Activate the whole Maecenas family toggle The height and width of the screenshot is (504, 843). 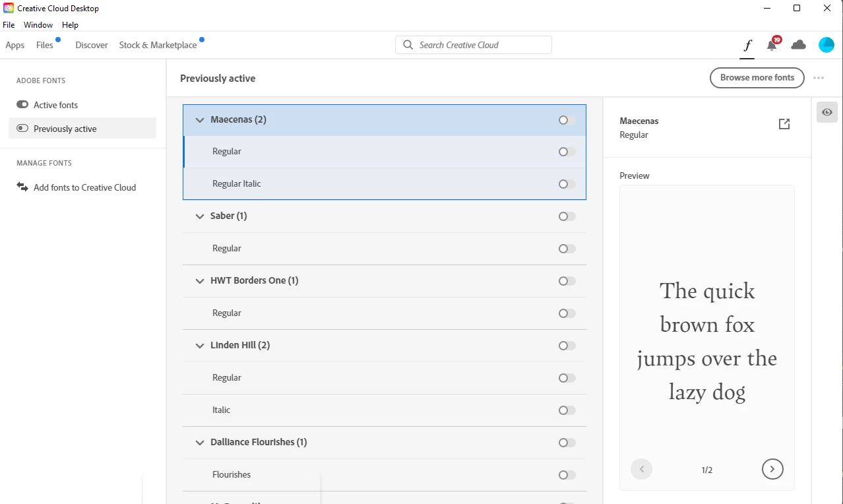point(567,120)
